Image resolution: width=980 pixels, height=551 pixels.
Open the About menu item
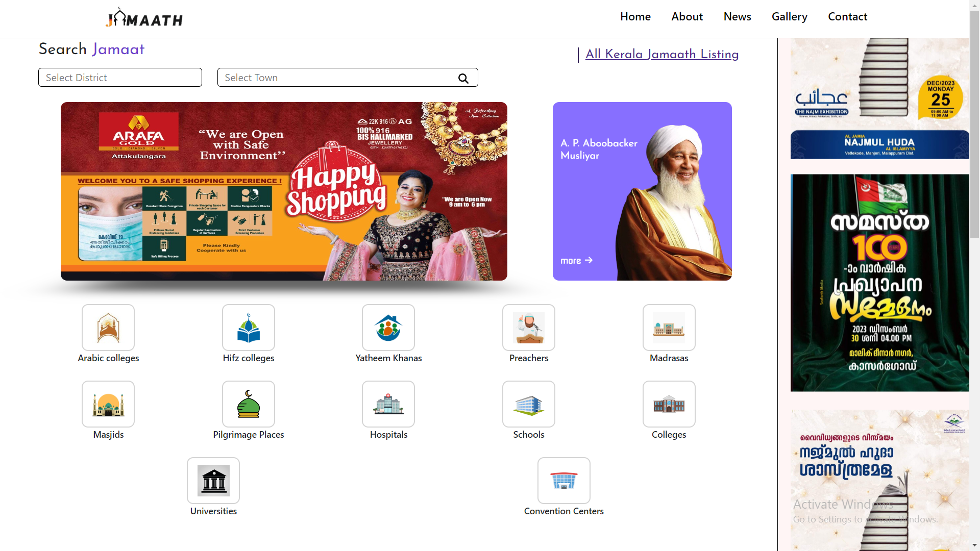(687, 17)
